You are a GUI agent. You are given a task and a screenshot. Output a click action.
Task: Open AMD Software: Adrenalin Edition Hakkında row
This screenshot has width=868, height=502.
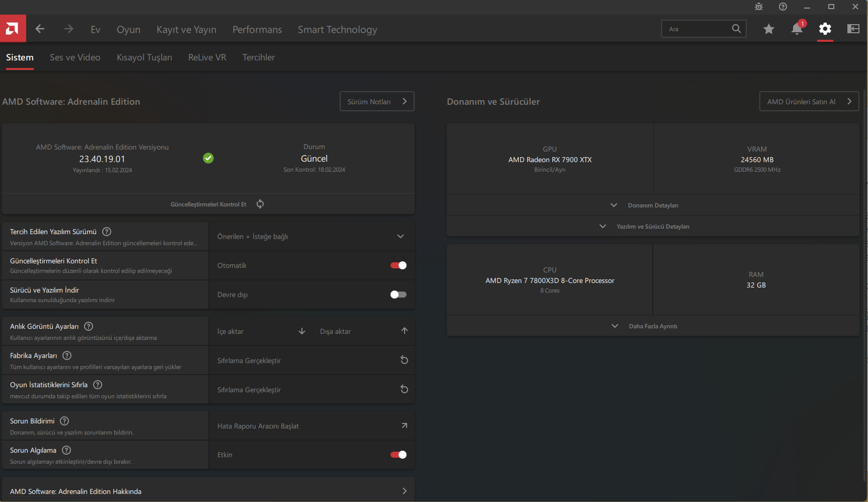tap(208, 491)
